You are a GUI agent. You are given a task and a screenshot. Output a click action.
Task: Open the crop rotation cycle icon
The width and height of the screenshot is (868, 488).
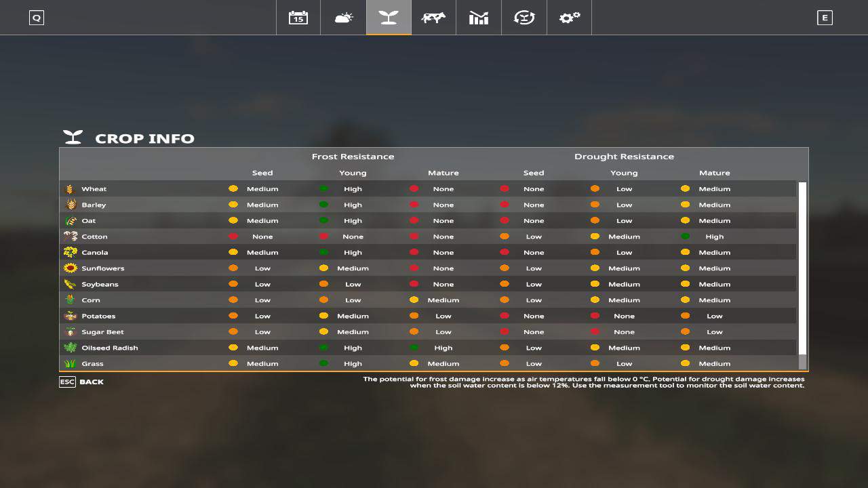[524, 18]
